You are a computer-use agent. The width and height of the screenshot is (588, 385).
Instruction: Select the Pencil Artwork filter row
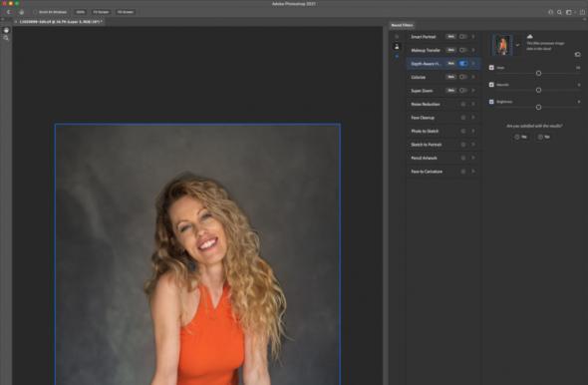(442, 158)
